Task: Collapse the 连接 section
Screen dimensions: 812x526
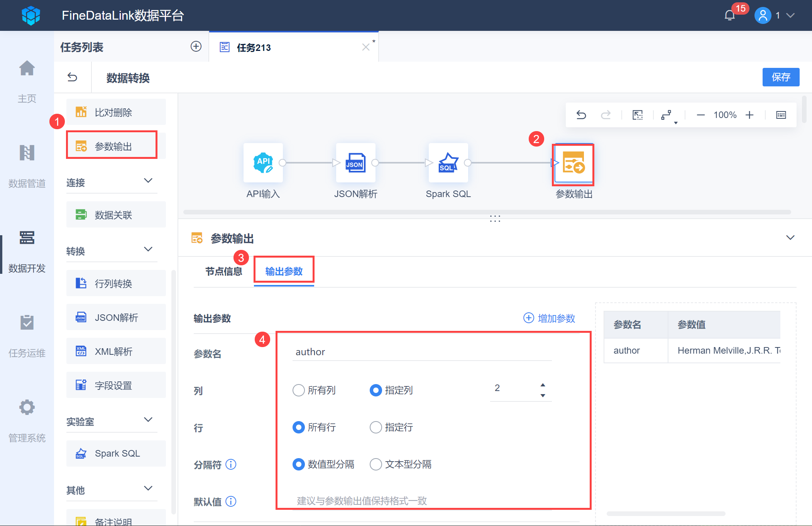Action: [x=148, y=181]
